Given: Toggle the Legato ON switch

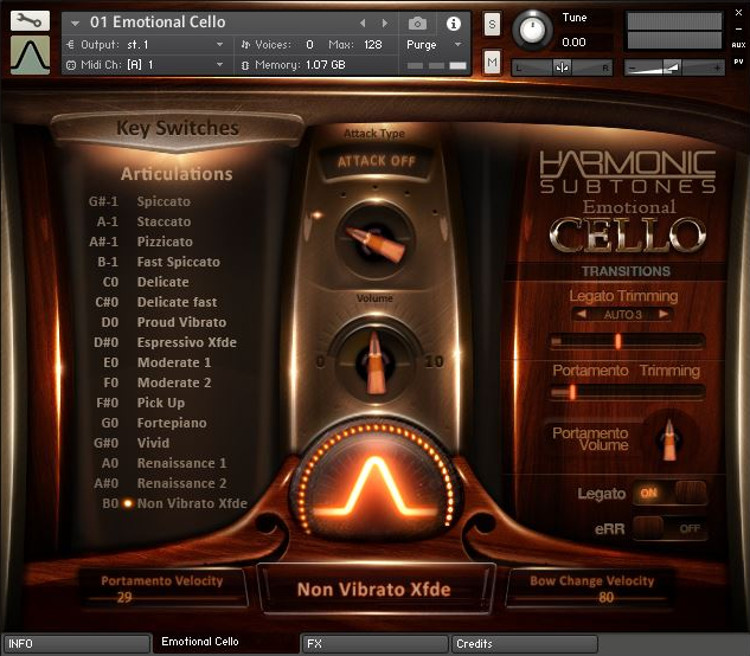Looking at the screenshot, I should (x=670, y=493).
